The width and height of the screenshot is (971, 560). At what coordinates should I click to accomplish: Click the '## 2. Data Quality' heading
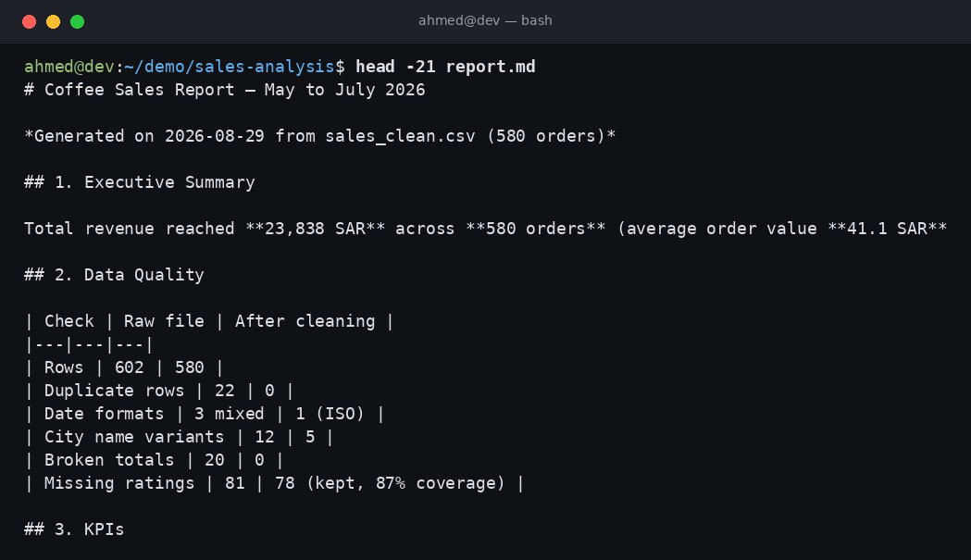click(x=114, y=274)
